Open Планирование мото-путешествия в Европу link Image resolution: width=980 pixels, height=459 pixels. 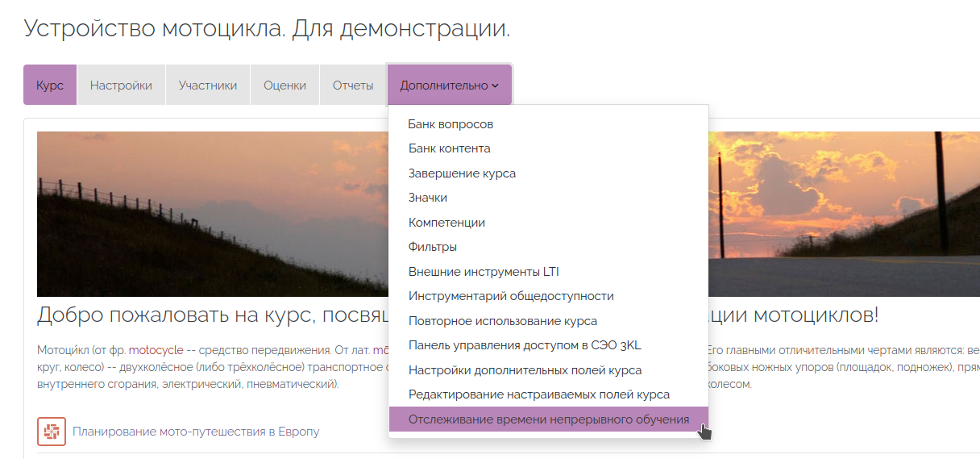(196, 432)
